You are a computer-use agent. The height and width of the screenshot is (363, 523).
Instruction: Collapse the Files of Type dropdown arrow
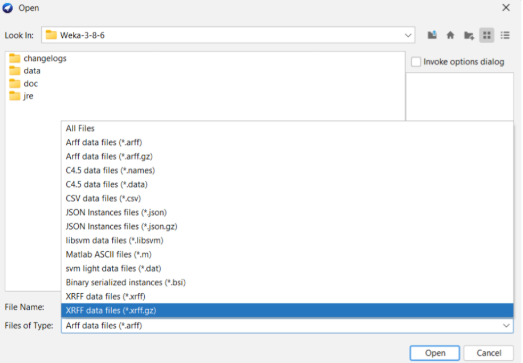click(x=506, y=325)
